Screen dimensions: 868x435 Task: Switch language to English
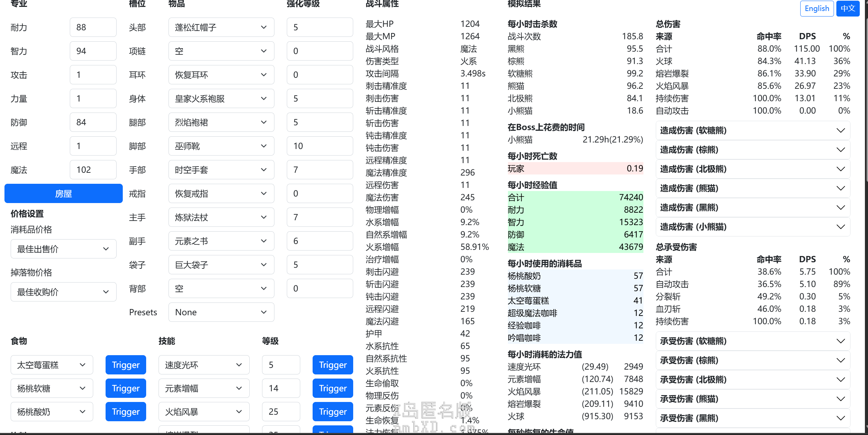(817, 8)
